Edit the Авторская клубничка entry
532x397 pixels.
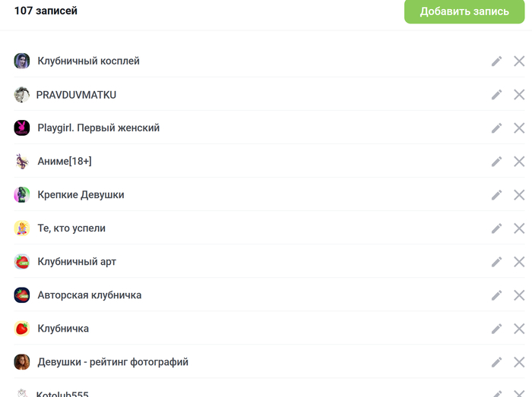tap(497, 295)
